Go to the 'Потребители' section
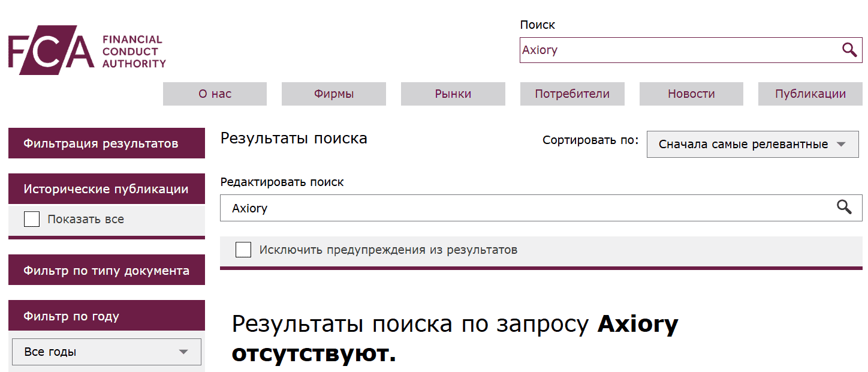The image size is (868, 372). pyautogui.click(x=572, y=94)
